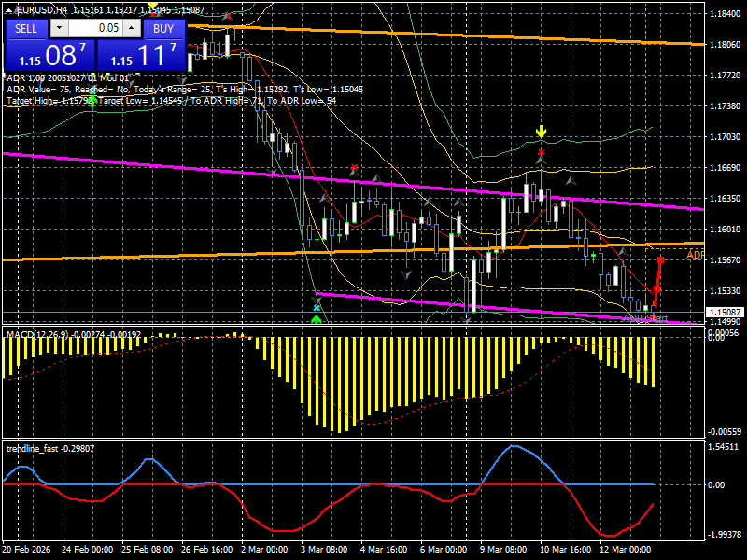Viewport: 747px width, 560px height.
Task: Click the current price label 1.15087
Action: 725,313
